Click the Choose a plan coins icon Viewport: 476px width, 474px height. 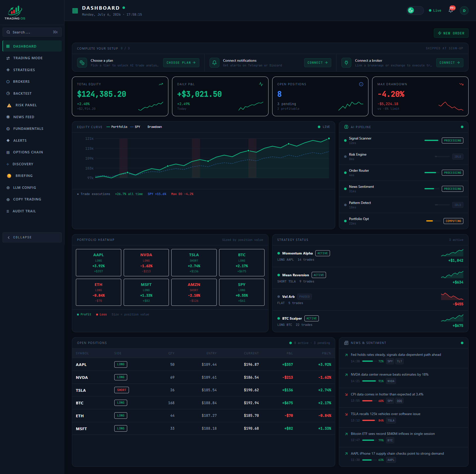pyautogui.click(x=82, y=63)
